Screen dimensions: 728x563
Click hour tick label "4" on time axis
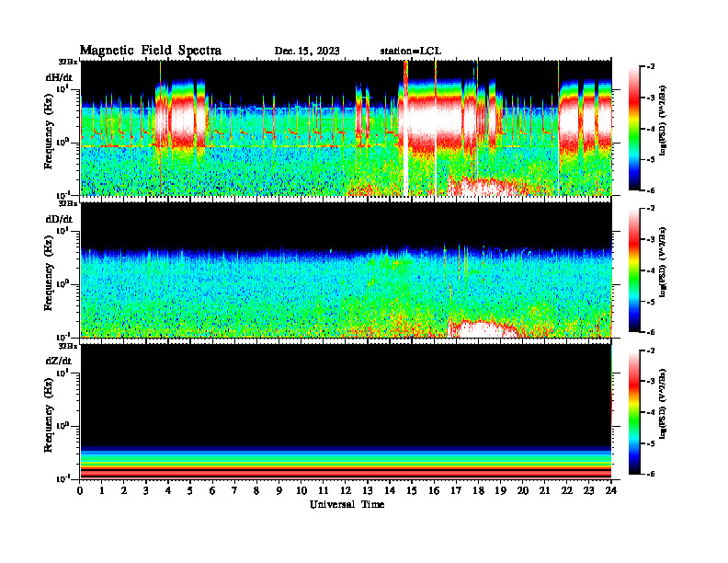pos(168,490)
